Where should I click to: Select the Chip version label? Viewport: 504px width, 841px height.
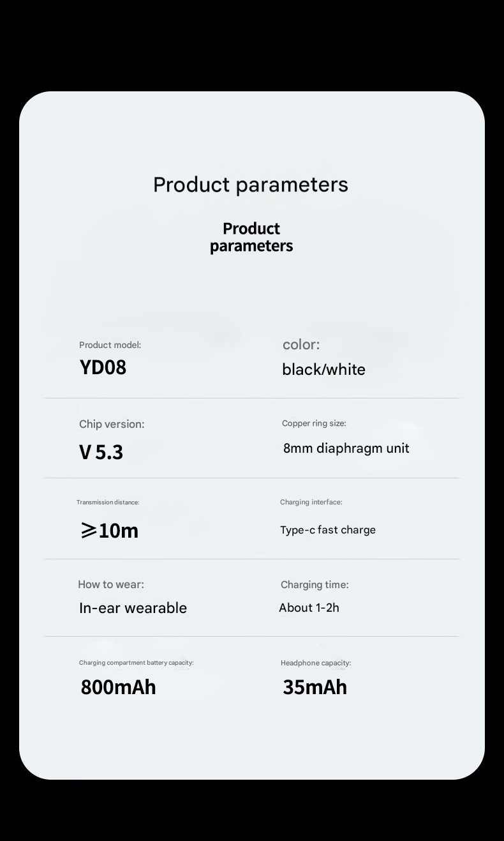(112, 424)
